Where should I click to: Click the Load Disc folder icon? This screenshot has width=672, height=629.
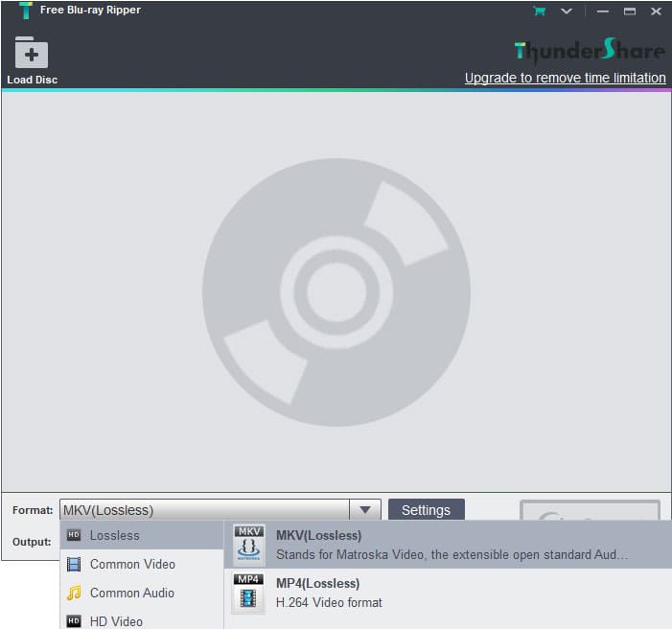click(x=32, y=53)
